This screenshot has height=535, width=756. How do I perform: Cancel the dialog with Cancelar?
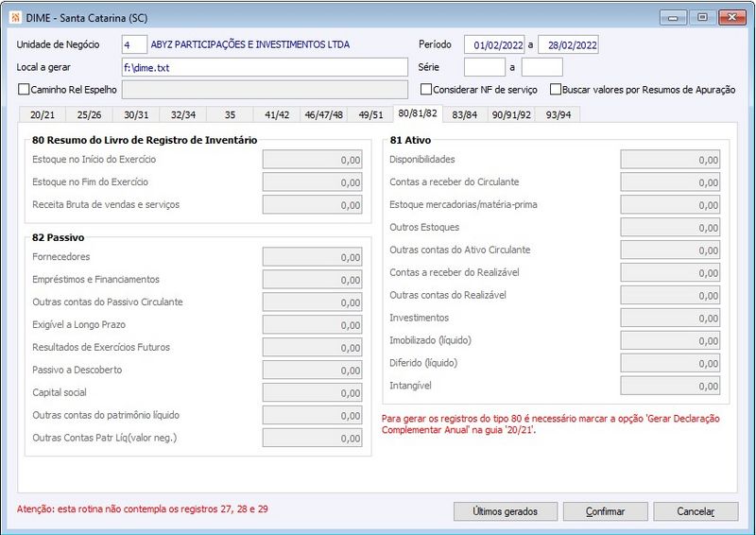point(696,511)
